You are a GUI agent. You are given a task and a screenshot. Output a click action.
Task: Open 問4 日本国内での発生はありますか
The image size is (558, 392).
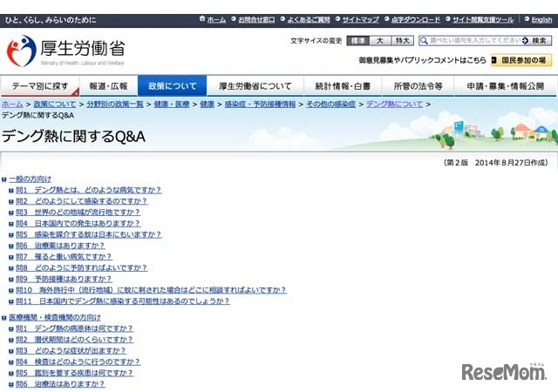[78, 223]
